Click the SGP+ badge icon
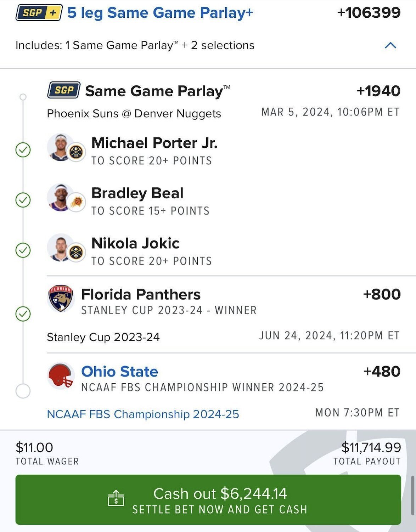The height and width of the screenshot is (532, 416). tap(39, 13)
